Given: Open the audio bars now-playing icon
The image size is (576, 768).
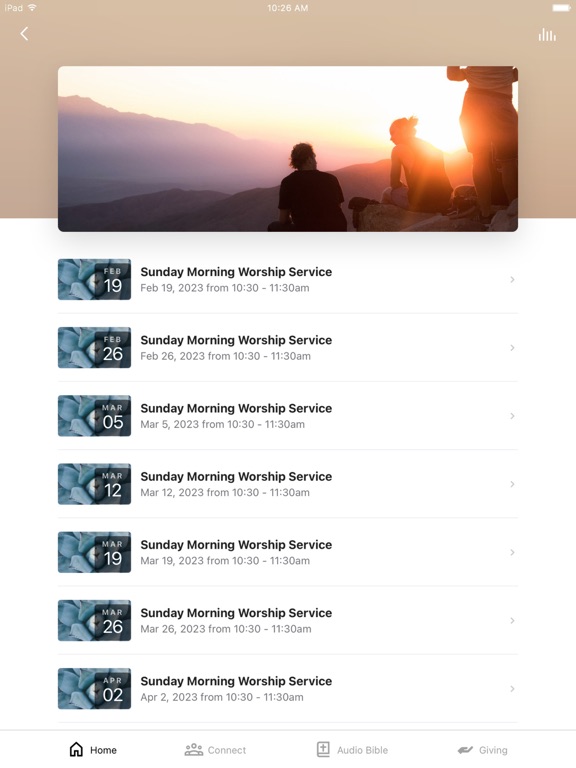Looking at the screenshot, I should point(547,34).
